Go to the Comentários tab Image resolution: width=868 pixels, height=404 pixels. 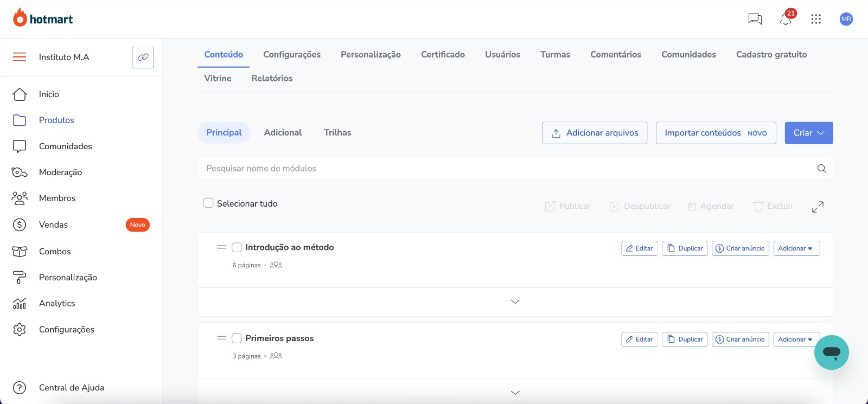pos(616,54)
